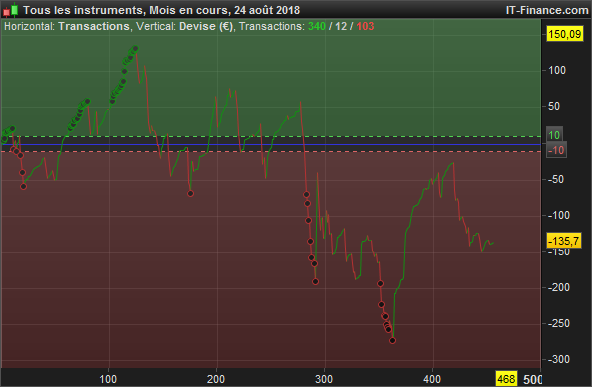The height and width of the screenshot is (387, 592).
Task: Select the green +10 threshold marker
Action: tap(554, 135)
